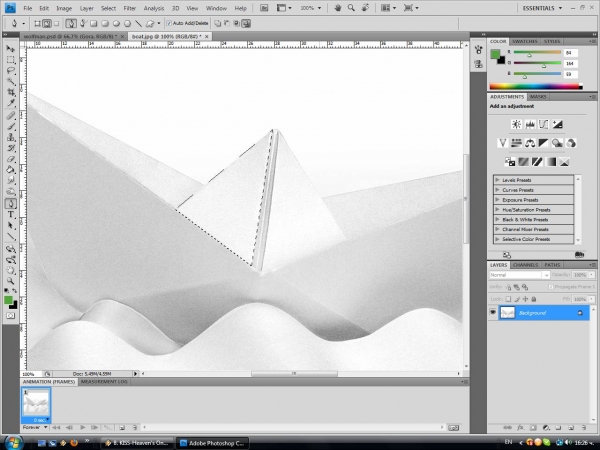This screenshot has width=600, height=450.
Task: Toggle lock image pixels
Action: tap(517, 299)
